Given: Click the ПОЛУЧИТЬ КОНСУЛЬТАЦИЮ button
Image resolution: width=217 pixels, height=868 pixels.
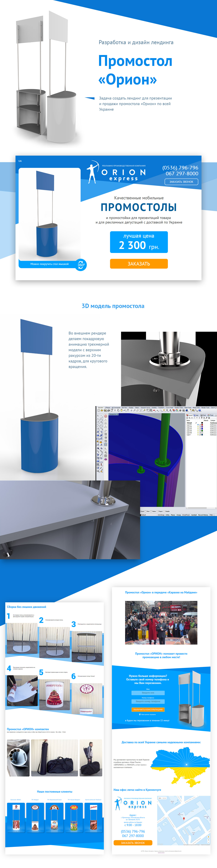Looking at the screenshot, I should 148,709.
